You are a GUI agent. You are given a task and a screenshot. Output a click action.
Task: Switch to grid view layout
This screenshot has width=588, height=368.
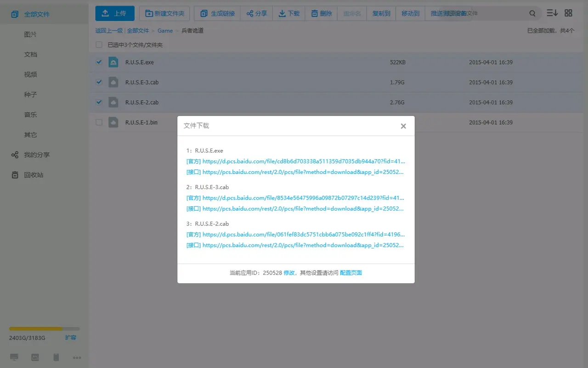(568, 13)
